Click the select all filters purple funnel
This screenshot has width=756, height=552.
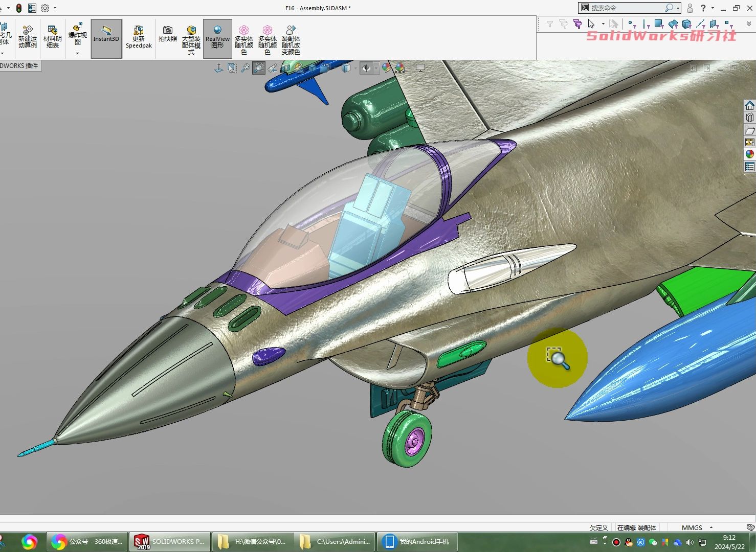[x=577, y=24]
